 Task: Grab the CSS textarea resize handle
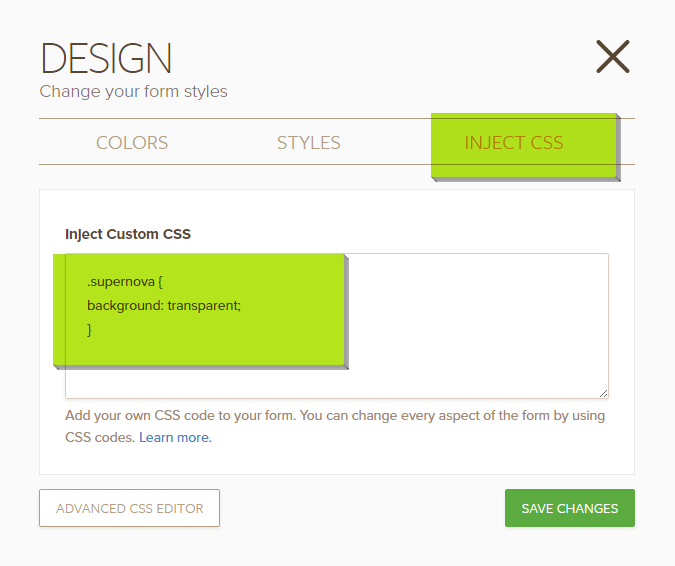click(x=603, y=393)
